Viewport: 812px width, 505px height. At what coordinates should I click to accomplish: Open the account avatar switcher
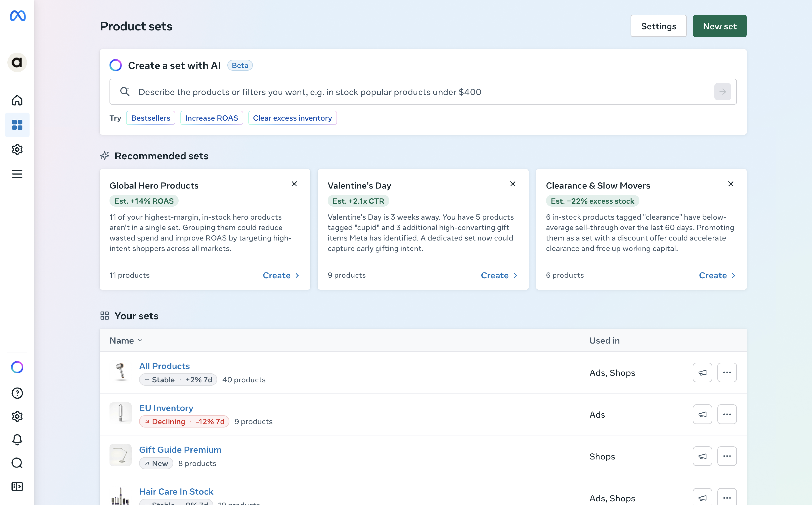17,62
